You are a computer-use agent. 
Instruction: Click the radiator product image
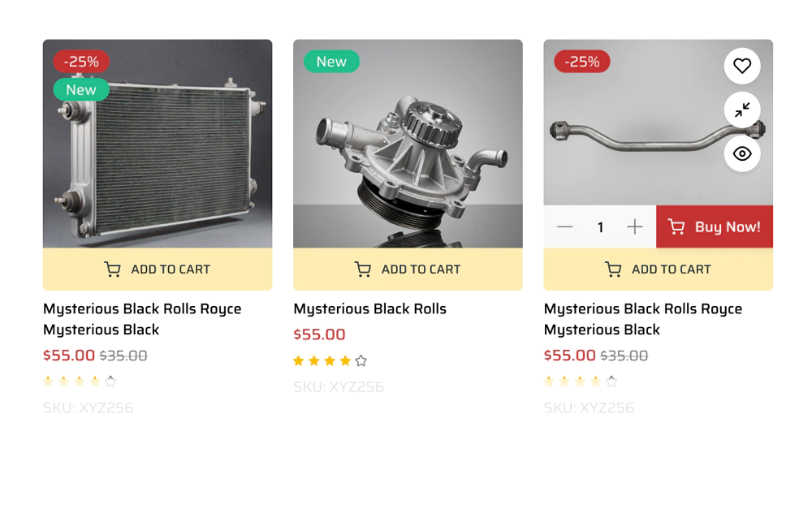pos(158,144)
